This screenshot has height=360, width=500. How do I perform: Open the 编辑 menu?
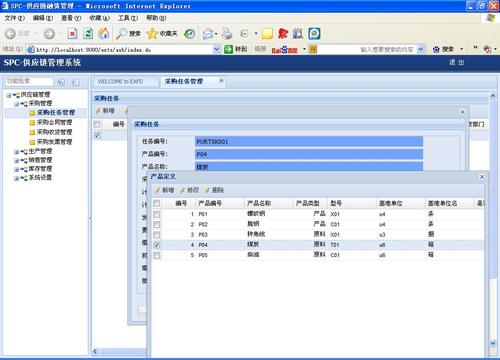click(43, 18)
